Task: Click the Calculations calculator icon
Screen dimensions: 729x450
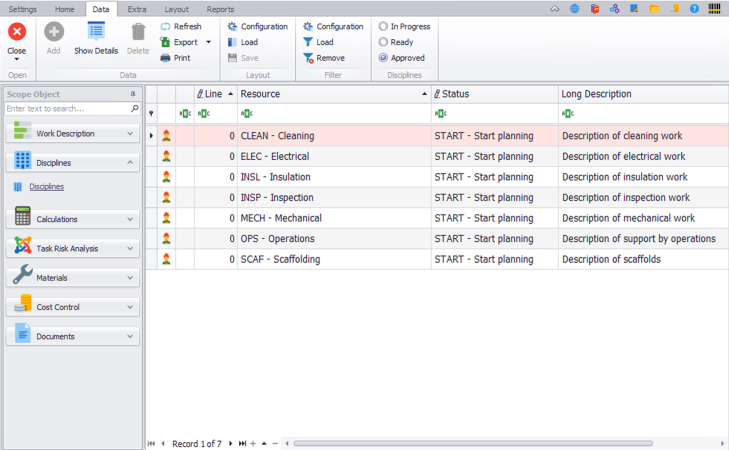Action: coord(22,218)
